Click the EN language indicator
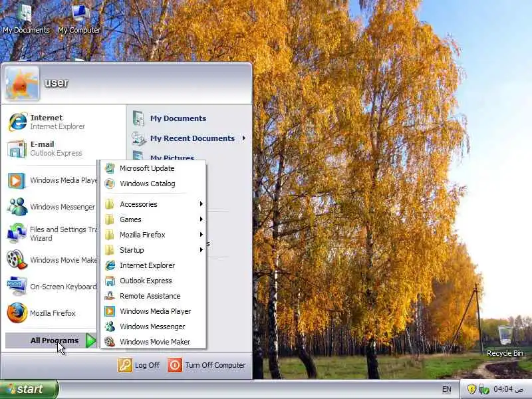This screenshot has height=399, width=532. (446, 389)
